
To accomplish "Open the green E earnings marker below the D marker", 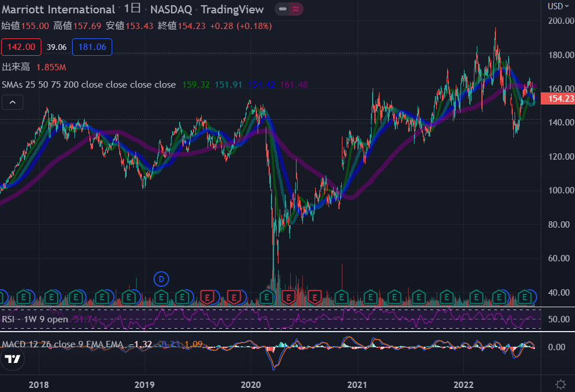I will (161, 297).
